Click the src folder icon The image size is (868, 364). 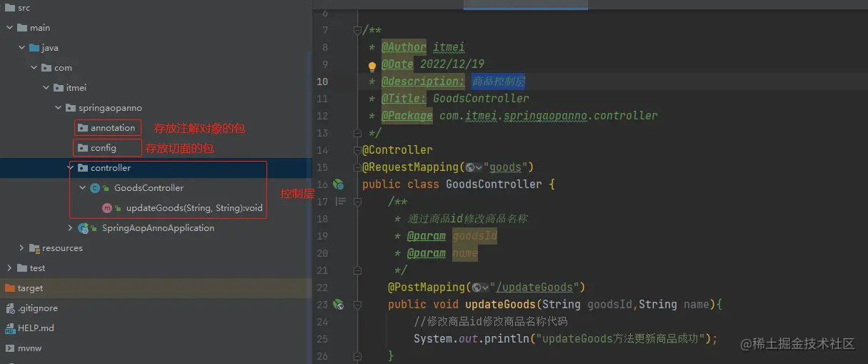click(10, 7)
